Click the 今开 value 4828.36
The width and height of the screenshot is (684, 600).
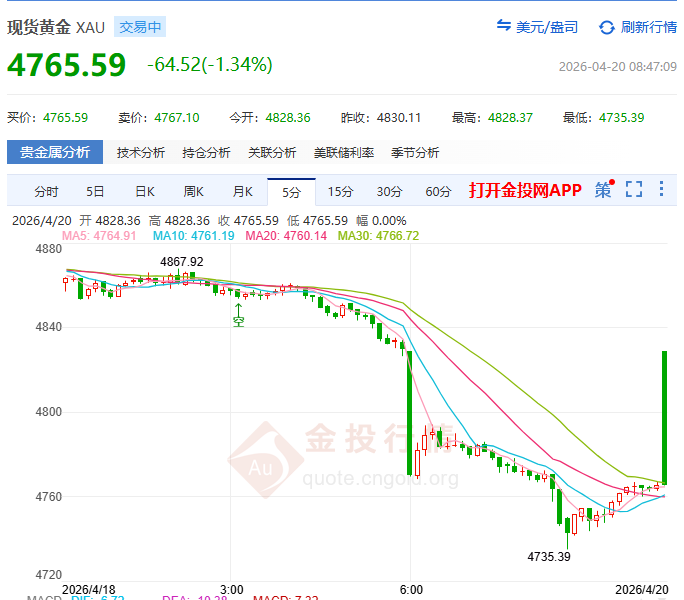pos(288,118)
